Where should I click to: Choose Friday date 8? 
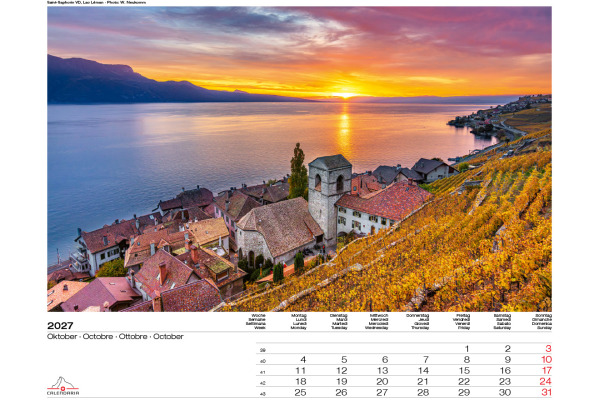466,360
